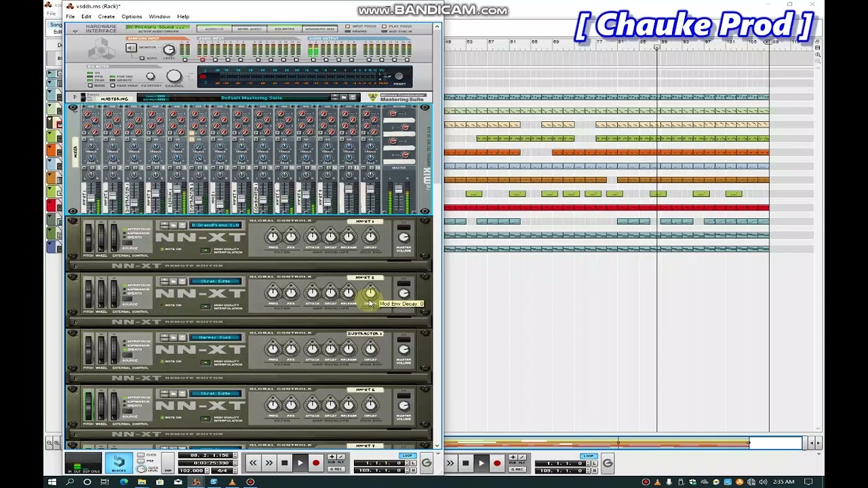Image resolution: width=868 pixels, height=488 pixels.
Task: Open VLC from the taskbar
Action: (x=232, y=482)
